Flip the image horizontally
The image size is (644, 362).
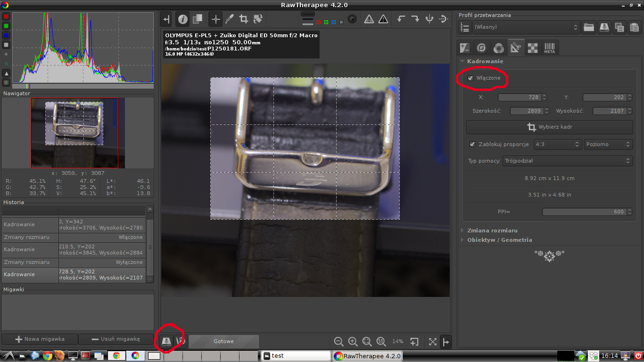[x=429, y=19]
